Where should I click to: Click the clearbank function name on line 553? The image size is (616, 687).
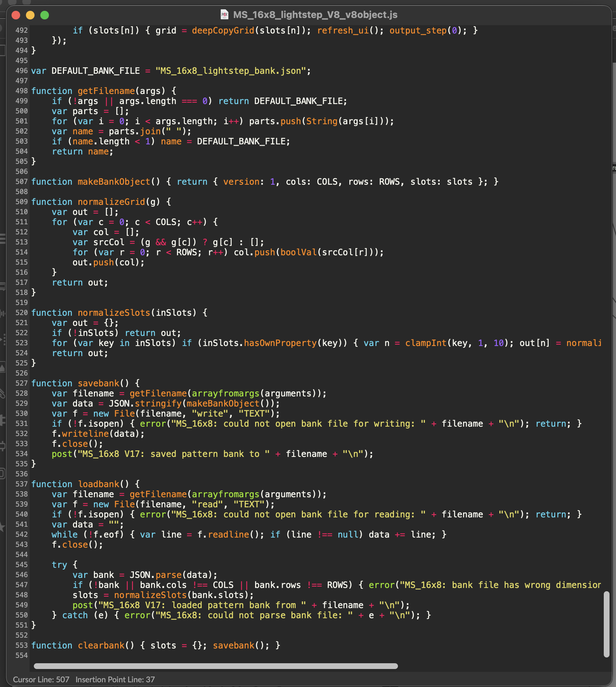(101, 646)
